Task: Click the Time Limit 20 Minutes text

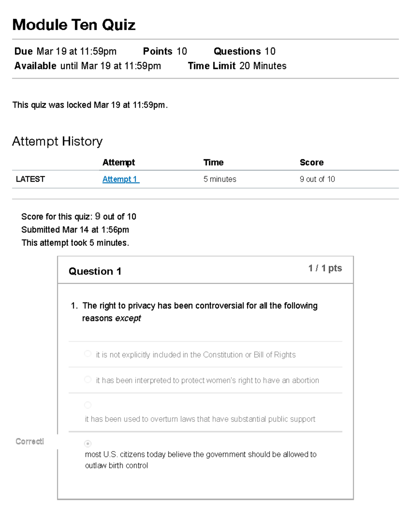Action: click(237, 66)
